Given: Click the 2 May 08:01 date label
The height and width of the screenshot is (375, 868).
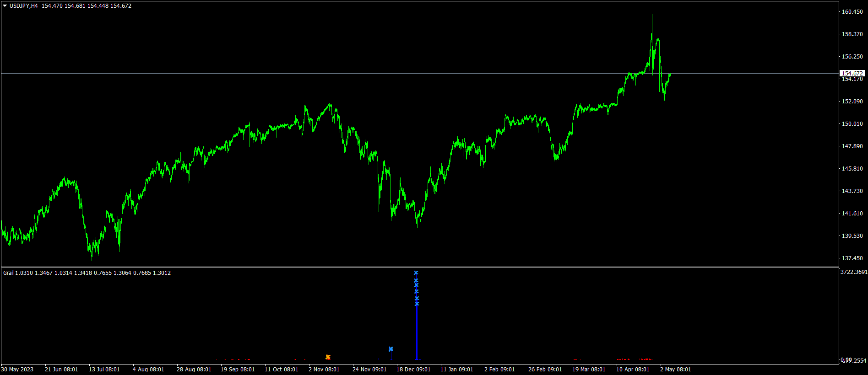Looking at the screenshot, I should pyautogui.click(x=675, y=370).
